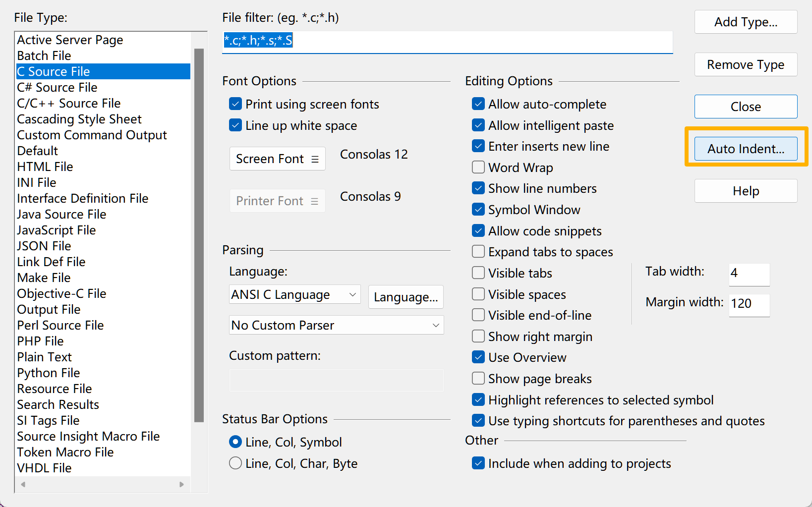Select Line, Col, Symbol radio button
812x507 pixels.
tap(235, 442)
